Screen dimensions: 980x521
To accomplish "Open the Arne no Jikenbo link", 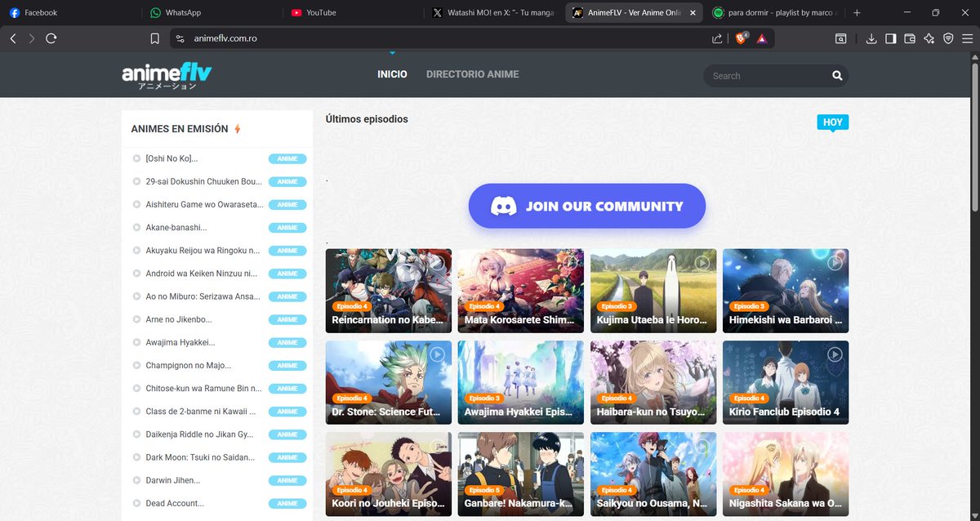I will coord(179,319).
